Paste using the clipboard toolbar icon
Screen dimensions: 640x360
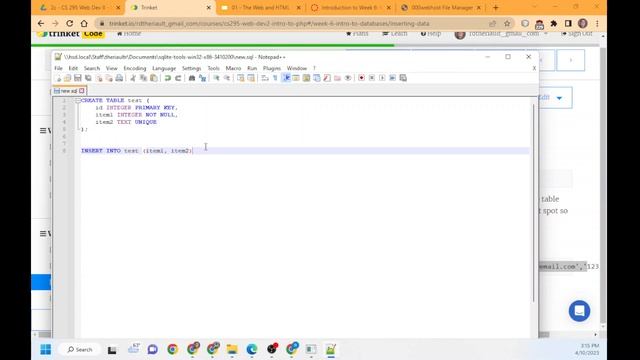[153, 78]
